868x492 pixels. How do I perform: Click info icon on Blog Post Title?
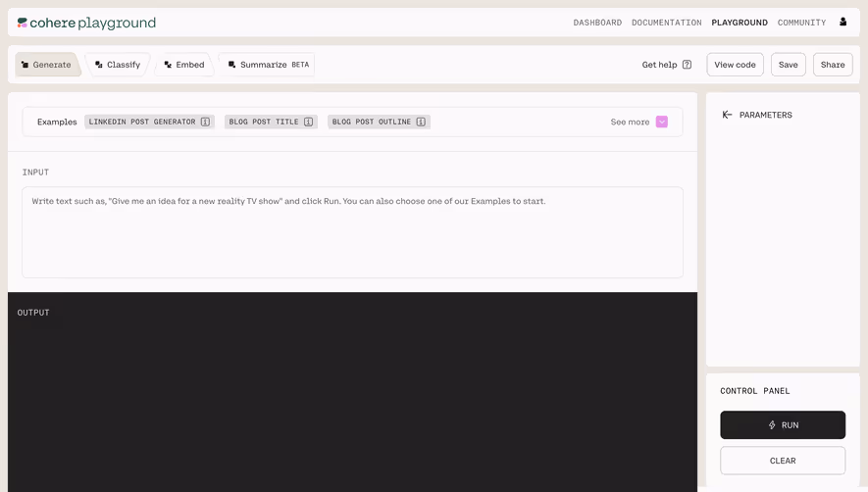tap(308, 122)
